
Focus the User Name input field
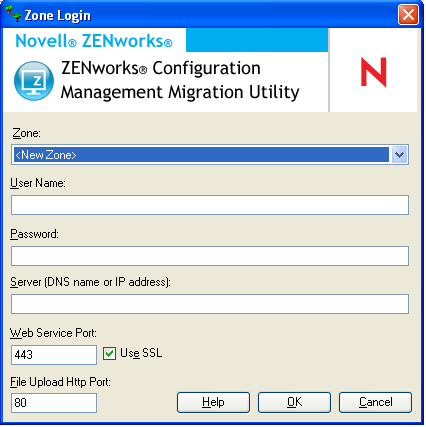tap(210, 205)
